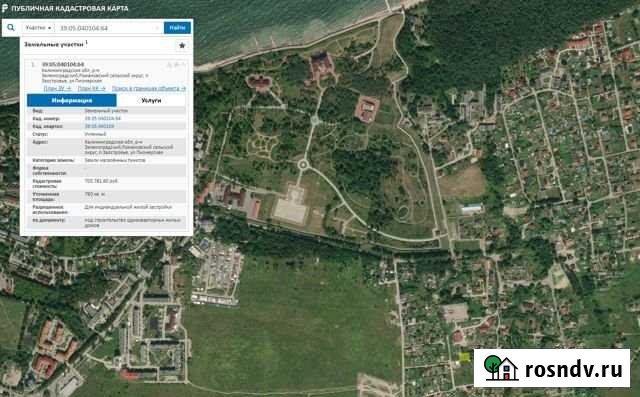This screenshot has height=397, width=640.
Task: Open the Участки object type dropdown
Action: [38, 28]
